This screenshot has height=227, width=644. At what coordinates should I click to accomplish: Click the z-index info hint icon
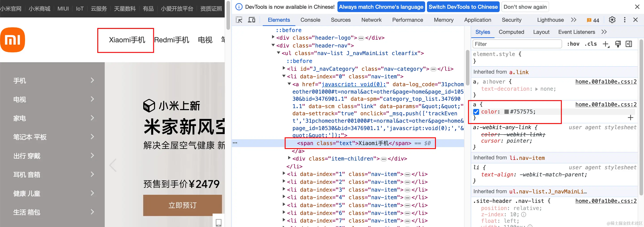coord(523,214)
